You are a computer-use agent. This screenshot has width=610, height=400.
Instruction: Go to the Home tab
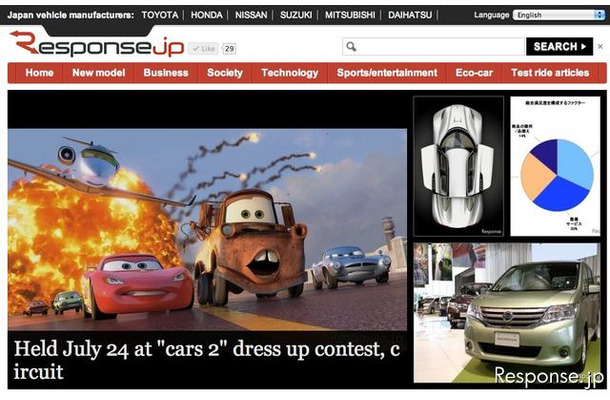coord(39,73)
